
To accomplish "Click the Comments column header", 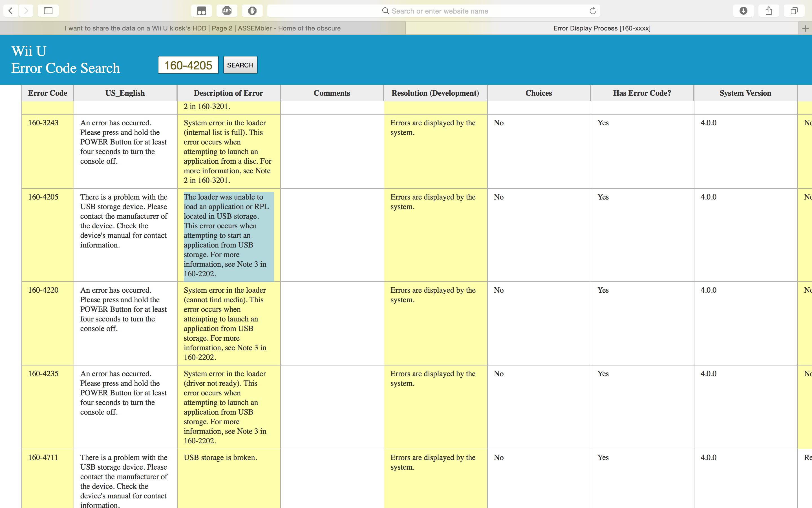I will [332, 93].
